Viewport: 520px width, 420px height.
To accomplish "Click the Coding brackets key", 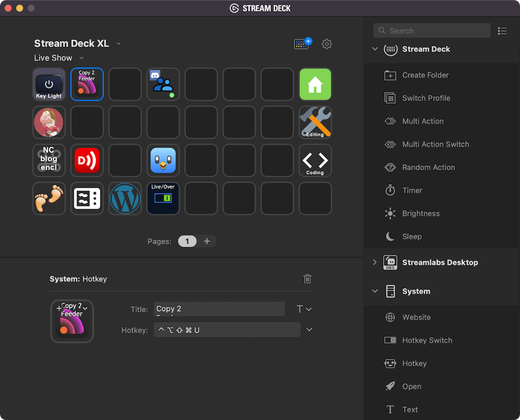I will point(315,161).
